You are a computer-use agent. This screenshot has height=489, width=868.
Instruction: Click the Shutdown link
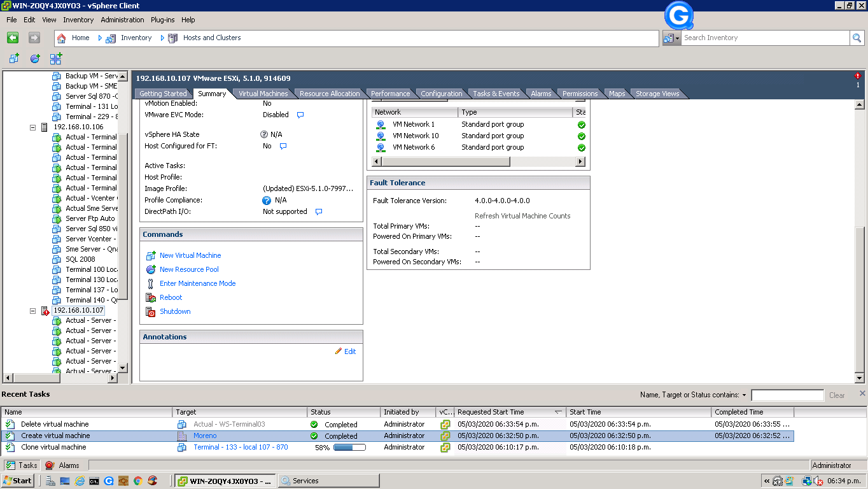pyautogui.click(x=175, y=311)
